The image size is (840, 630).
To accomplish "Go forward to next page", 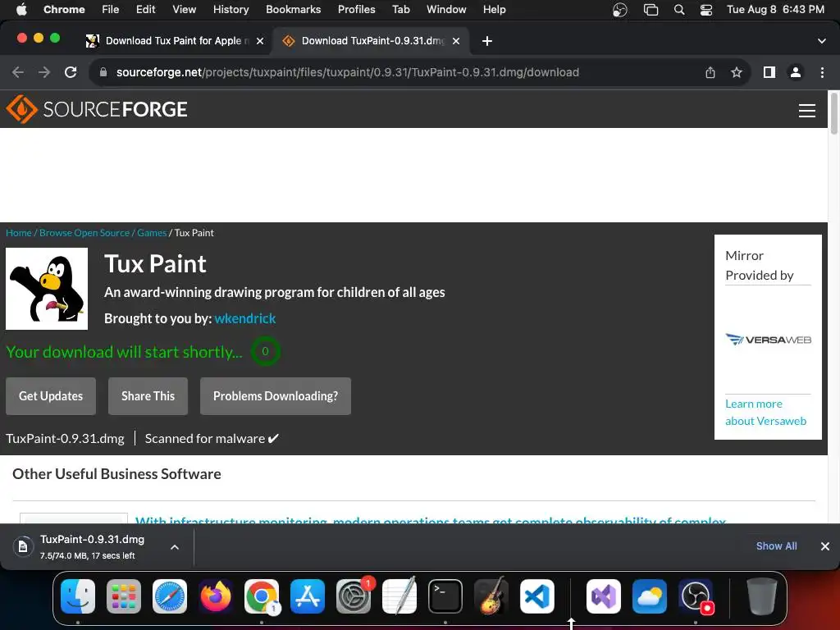I will tap(44, 72).
